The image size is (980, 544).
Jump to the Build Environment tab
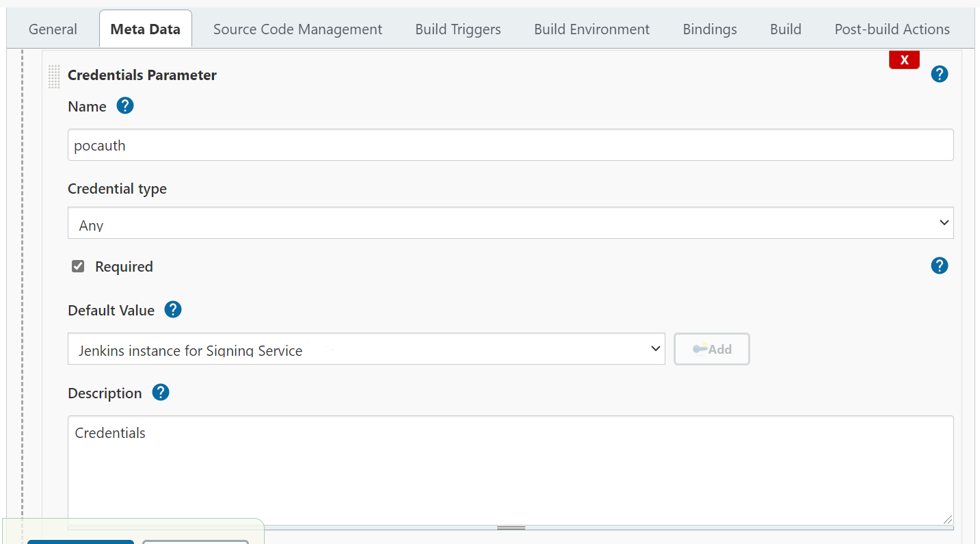(x=592, y=29)
